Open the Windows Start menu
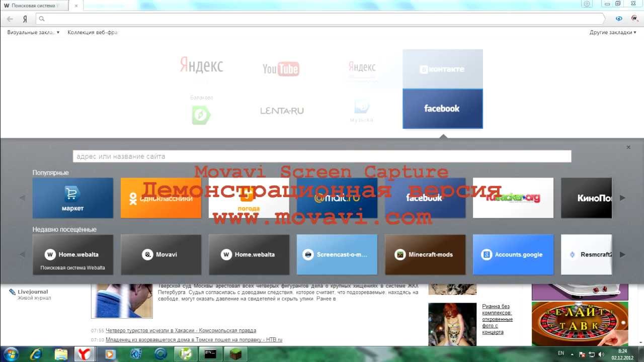The width and height of the screenshot is (644, 362). (11, 354)
